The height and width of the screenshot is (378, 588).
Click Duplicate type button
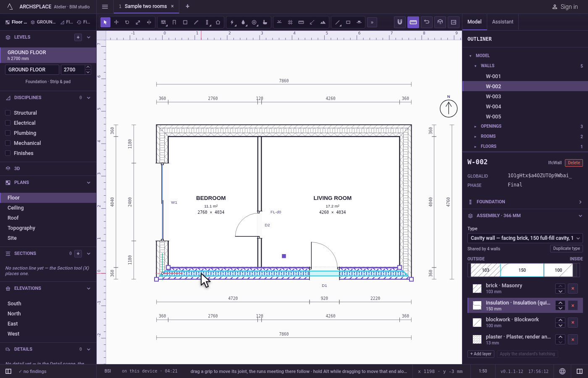567,249
